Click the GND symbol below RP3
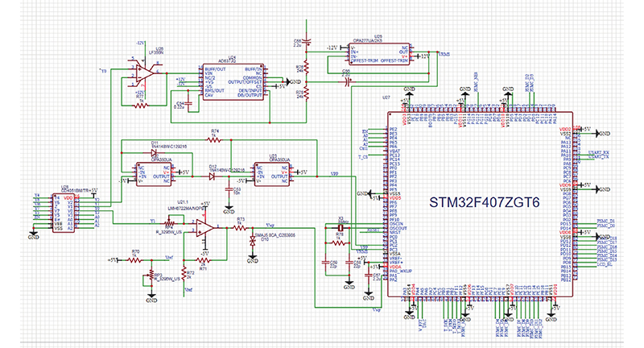Image resolution: width=644 pixels, height=348 pixels. (x=151, y=297)
